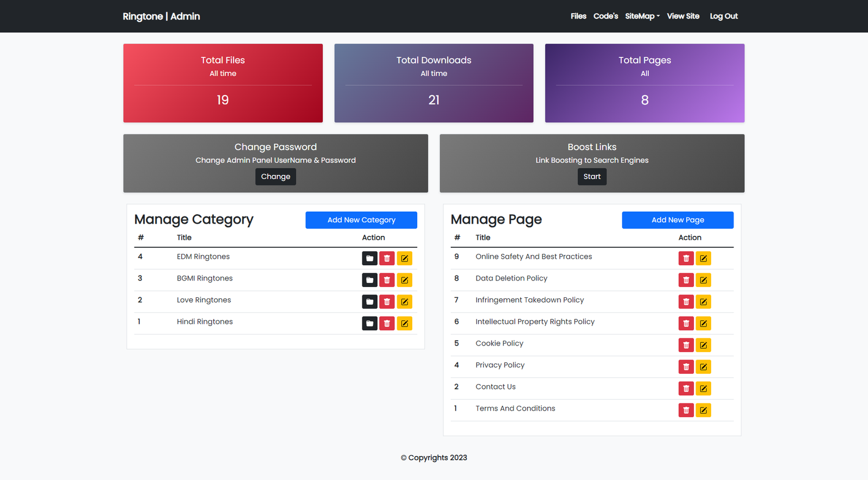Open folder icon for BGMI Ringtones
Viewport: 868px width, 480px height.
tap(369, 280)
